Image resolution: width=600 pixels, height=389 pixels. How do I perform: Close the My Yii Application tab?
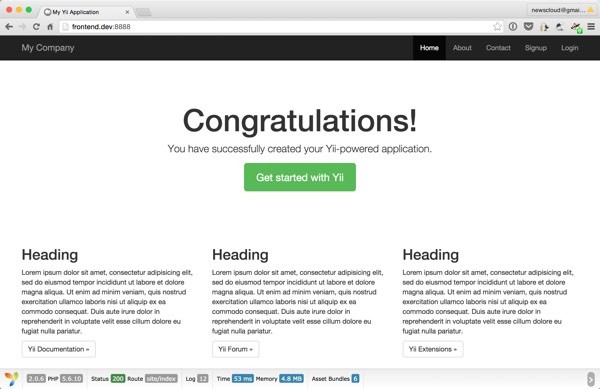click(127, 12)
